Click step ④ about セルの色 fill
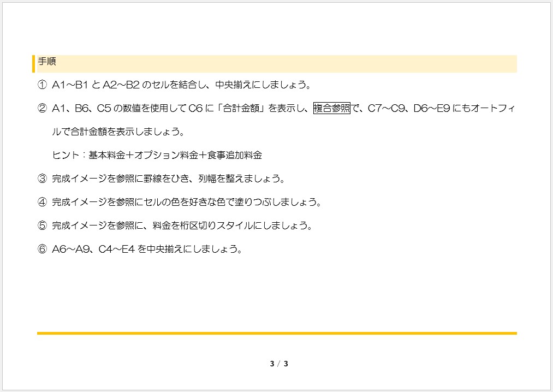Viewport: 553px width, 392px height. (x=180, y=202)
